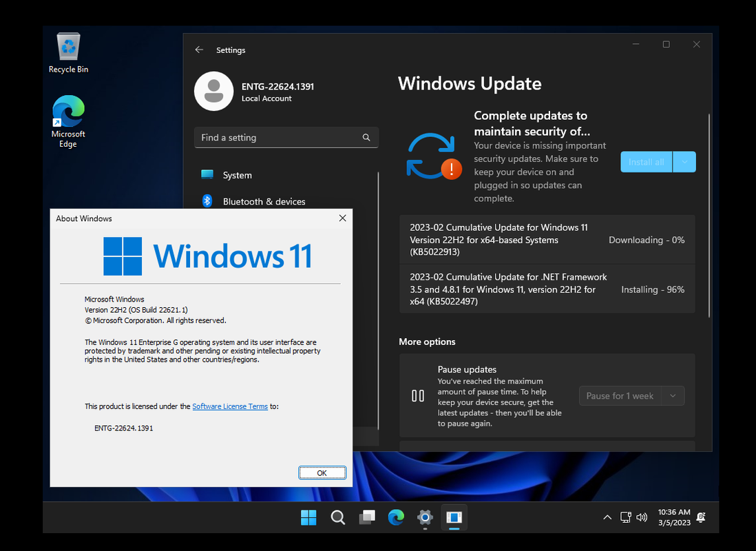This screenshot has width=756, height=551.
Task: Open the Recycle Bin desktop icon
Action: tap(68, 52)
